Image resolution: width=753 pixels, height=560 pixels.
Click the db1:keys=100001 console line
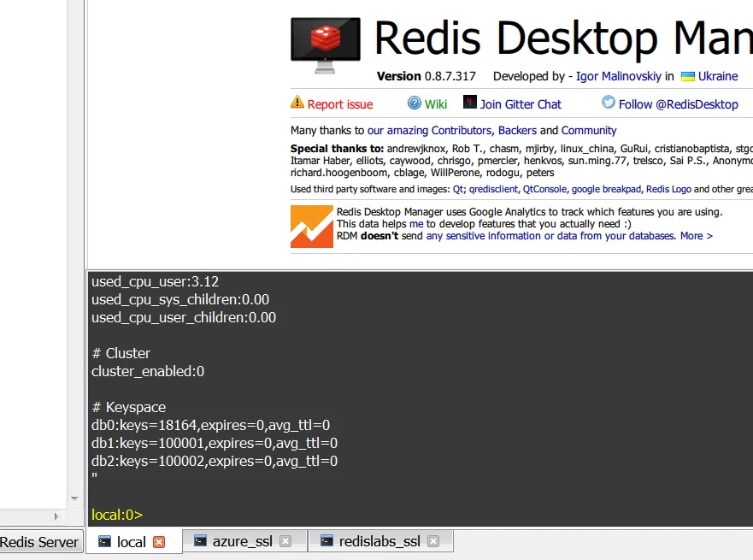[x=215, y=443]
